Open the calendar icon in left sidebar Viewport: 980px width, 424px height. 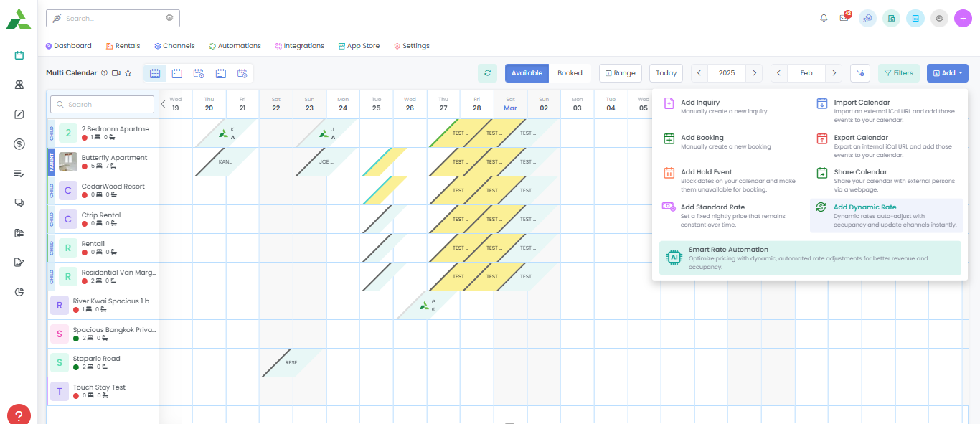coord(19,55)
